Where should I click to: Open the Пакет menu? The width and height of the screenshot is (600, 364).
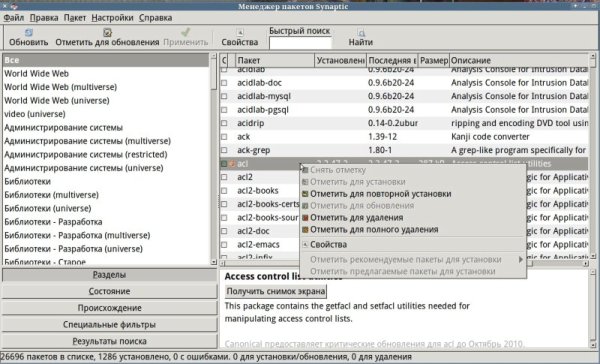75,18
